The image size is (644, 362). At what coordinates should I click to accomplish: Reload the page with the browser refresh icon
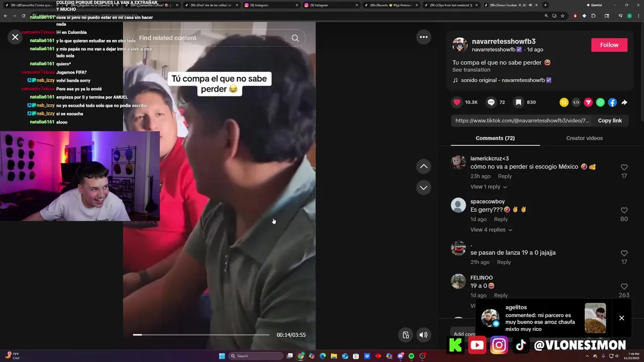tap(24, 16)
